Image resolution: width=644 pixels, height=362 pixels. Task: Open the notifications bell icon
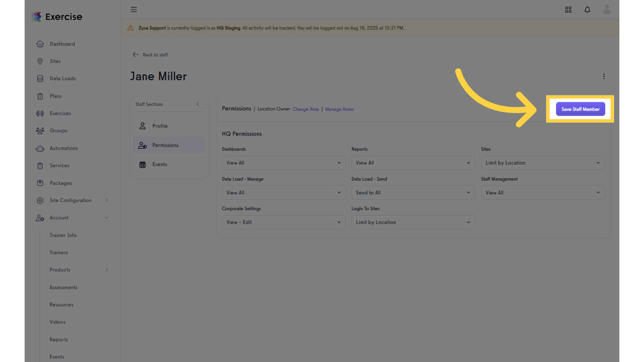(x=587, y=10)
